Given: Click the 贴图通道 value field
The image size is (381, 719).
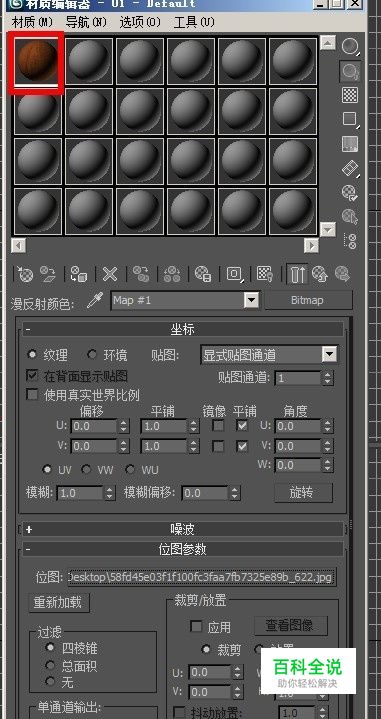Looking at the screenshot, I should click(x=298, y=378).
